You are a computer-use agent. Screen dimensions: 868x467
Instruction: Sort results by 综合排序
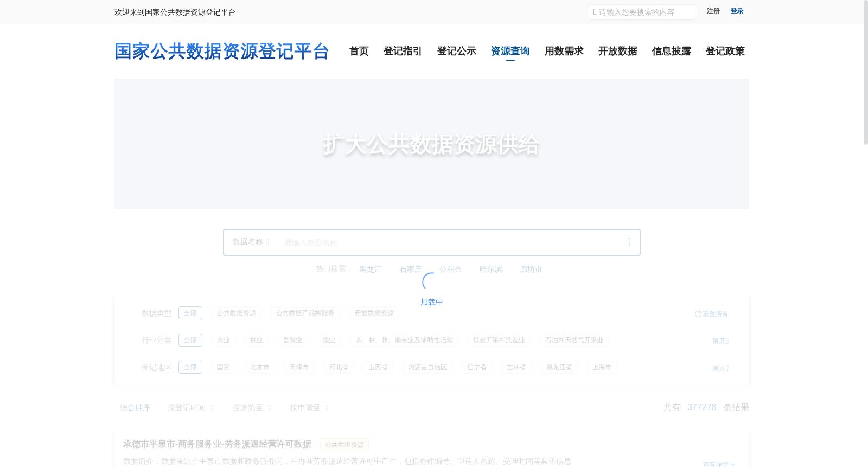[x=135, y=407]
